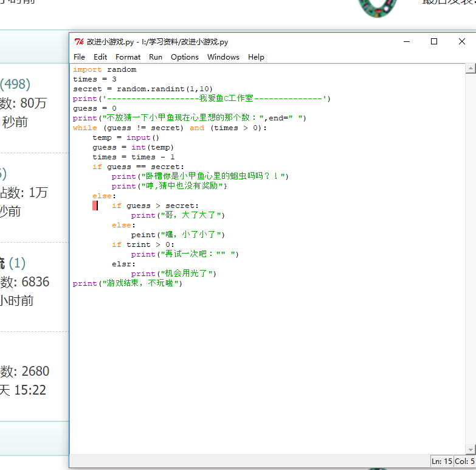Screen dimensions: 476x470
Task: Place cursor on the 'import random' line
Action: pyautogui.click(x=105, y=69)
